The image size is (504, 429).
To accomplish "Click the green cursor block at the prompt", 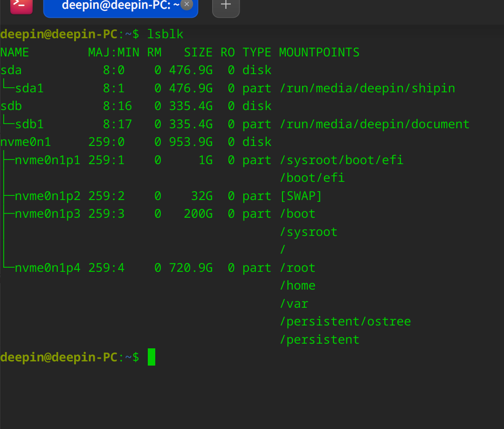I will click(x=152, y=357).
